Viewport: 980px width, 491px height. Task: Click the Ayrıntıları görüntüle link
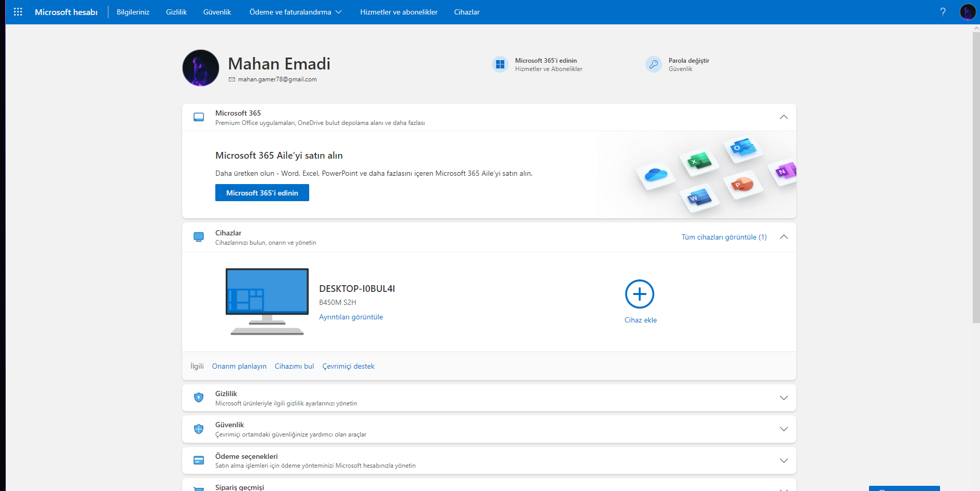(x=351, y=317)
